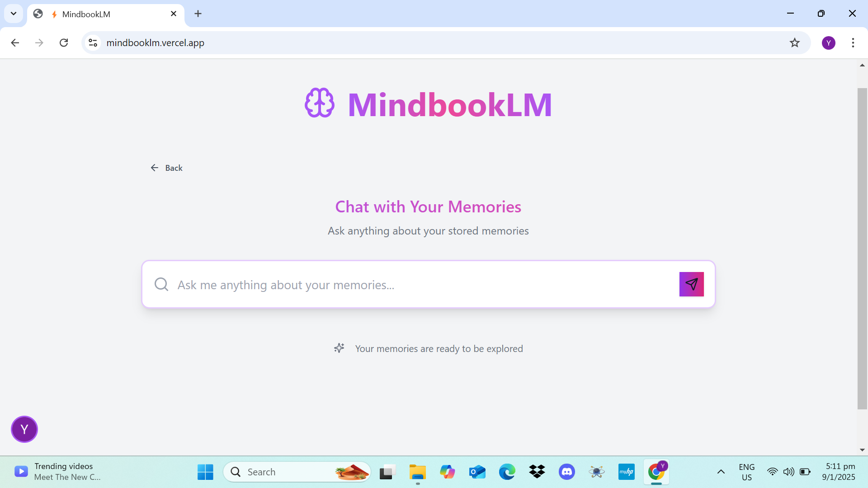This screenshot has height=488, width=868.
Task: Expand the tab search dropdown arrow
Action: point(14,14)
